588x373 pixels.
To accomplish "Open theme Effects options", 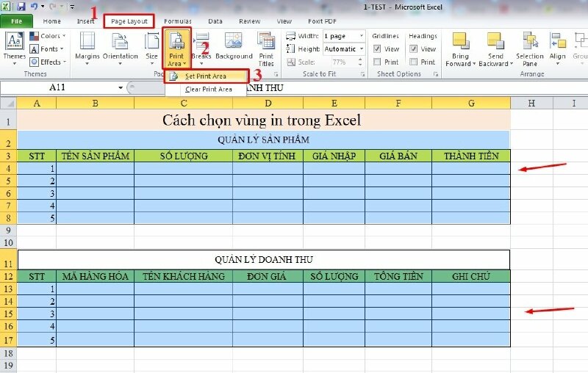I will tap(48, 62).
